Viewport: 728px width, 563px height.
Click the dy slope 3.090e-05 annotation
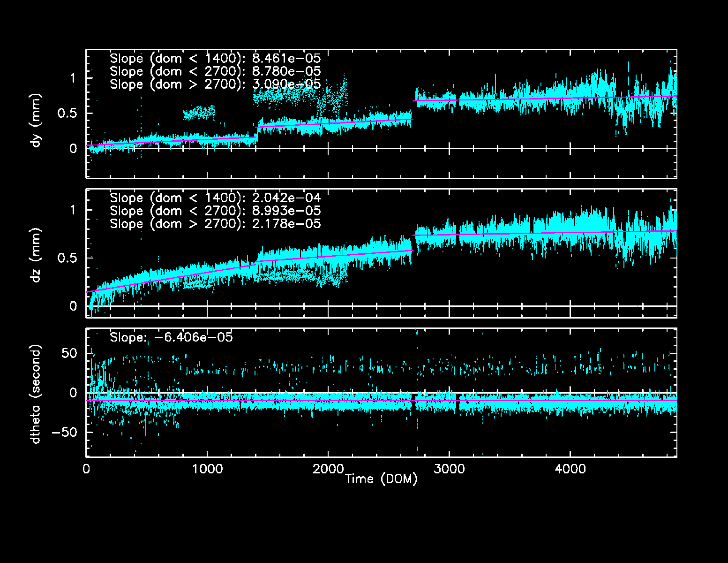[x=215, y=84]
